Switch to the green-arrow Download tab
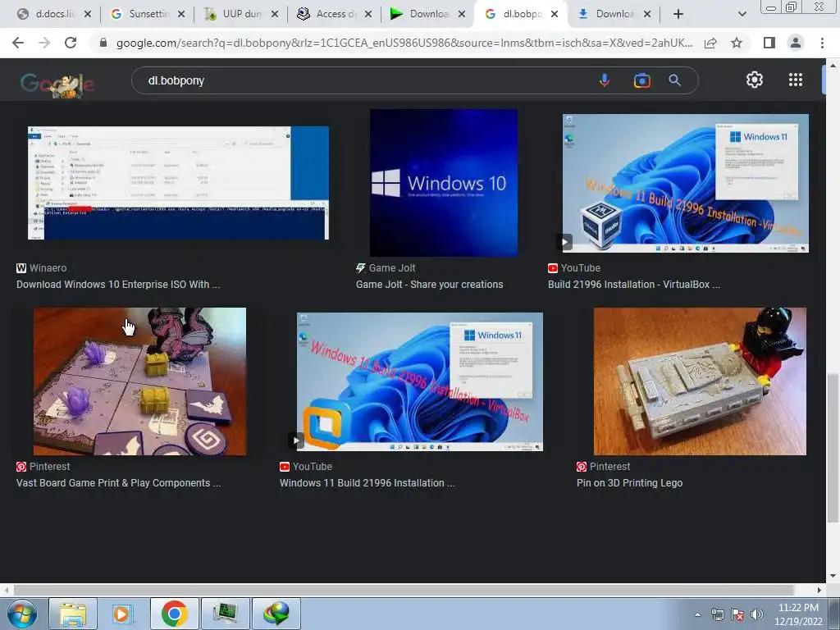The image size is (840, 630). coord(427,14)
